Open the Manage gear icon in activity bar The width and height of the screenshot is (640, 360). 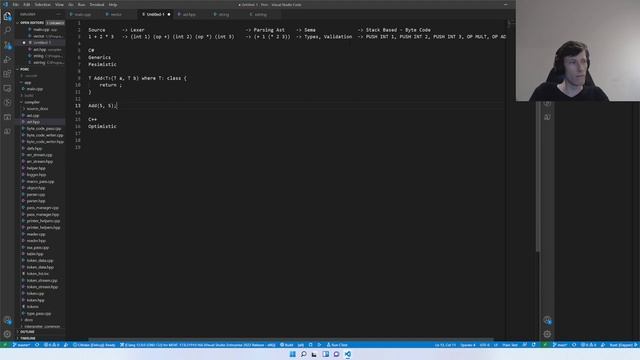7,334
